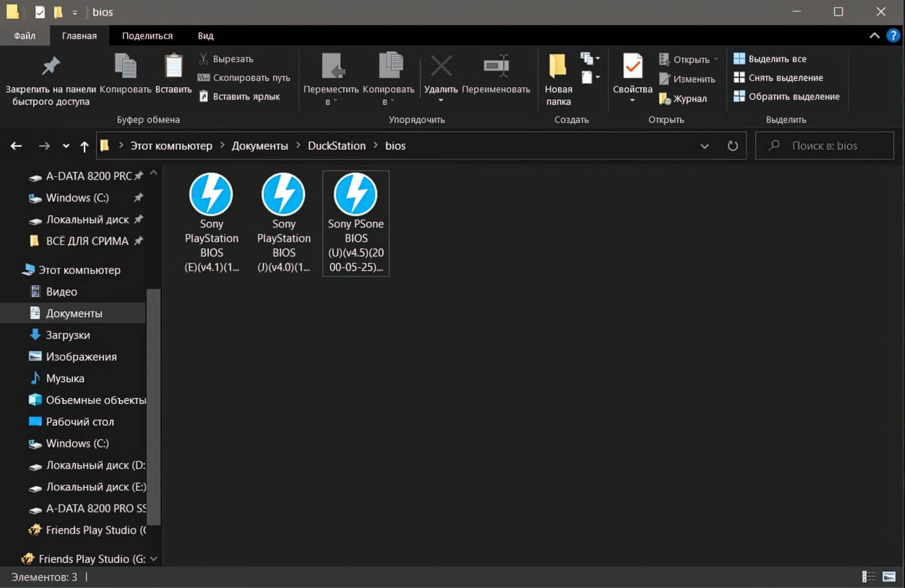The height and width of the screenshot is (588, 905).
Task: Open History (Журнал)
Action: click(683, 98)
